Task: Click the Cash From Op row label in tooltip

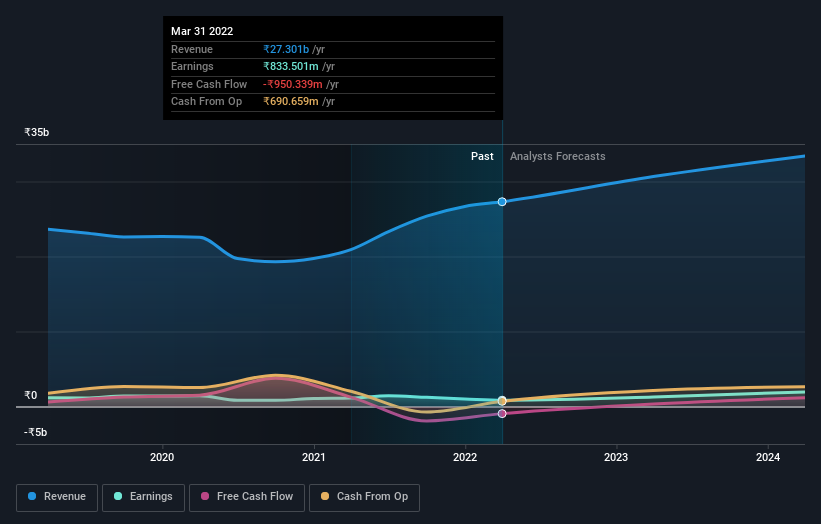Action: [206, 102]
